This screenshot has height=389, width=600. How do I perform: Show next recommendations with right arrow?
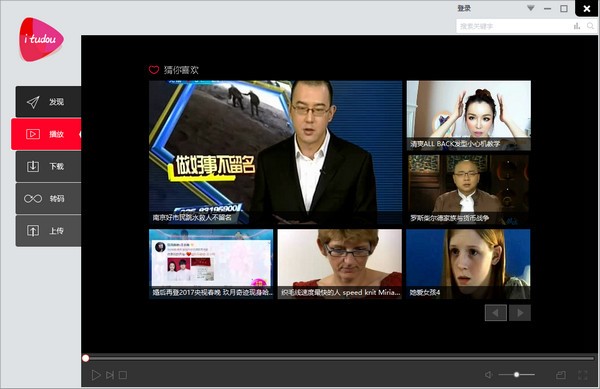tap(520, 313)
